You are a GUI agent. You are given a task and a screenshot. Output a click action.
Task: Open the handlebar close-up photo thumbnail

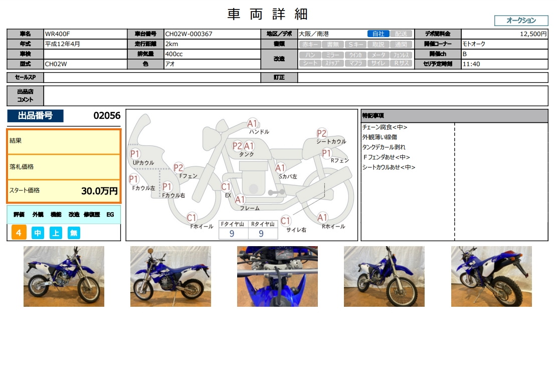(x=277, y=276)
